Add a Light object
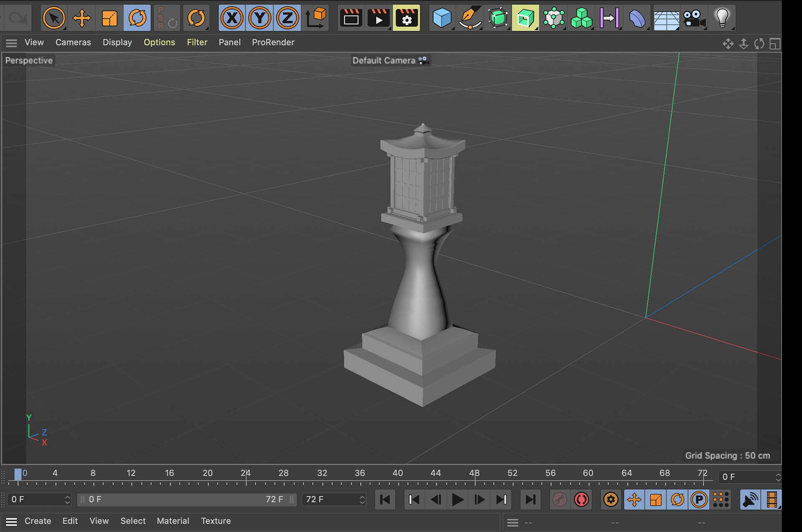 [x=722, y=18]
